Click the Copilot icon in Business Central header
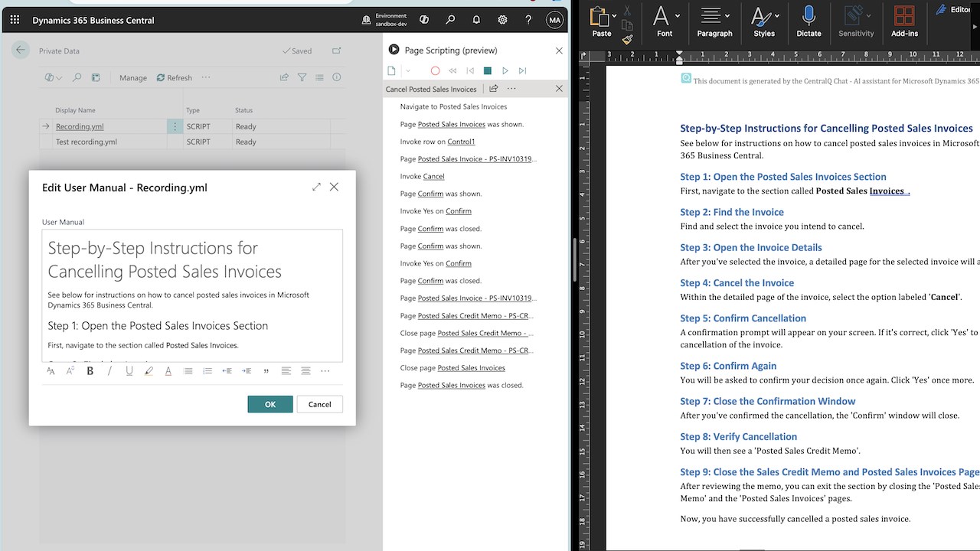This screenshot has height=551, width=980. tap(424, 20)
